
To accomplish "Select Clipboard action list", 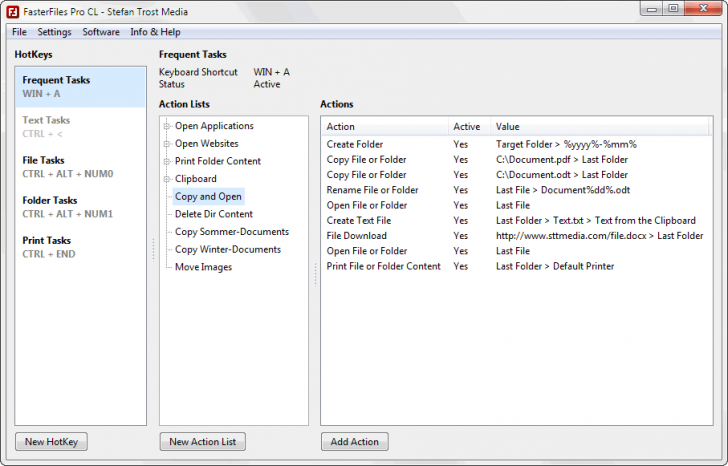I will click(195, 179).
